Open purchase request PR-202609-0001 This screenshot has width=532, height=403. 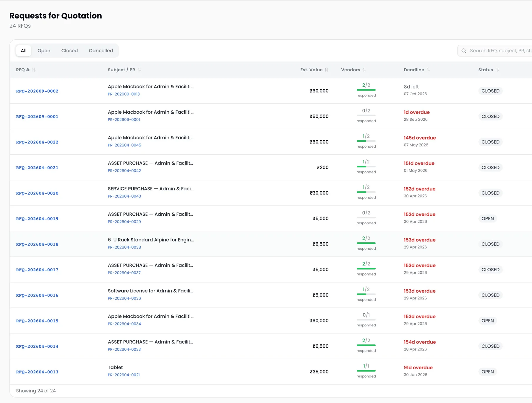click(124, 120)
